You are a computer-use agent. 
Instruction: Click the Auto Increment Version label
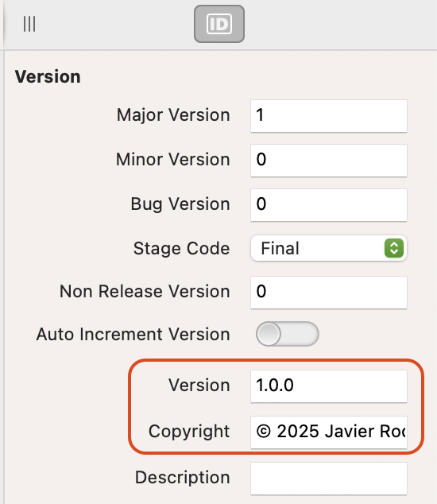point(133,335)
